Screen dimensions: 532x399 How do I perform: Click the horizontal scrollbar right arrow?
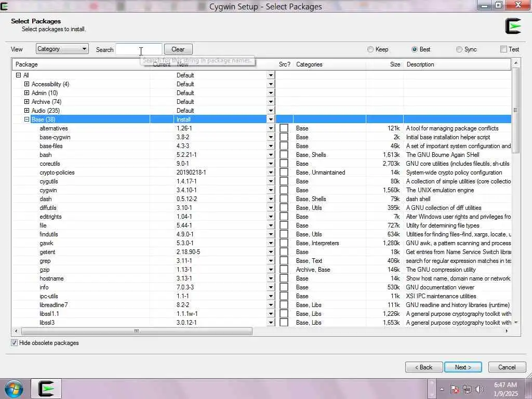507,331
